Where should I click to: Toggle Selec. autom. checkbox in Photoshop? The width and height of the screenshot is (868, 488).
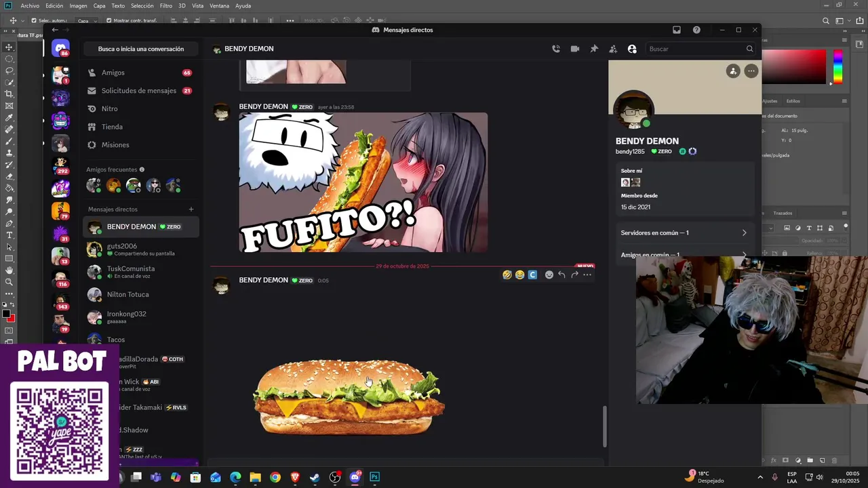(34, 20)
